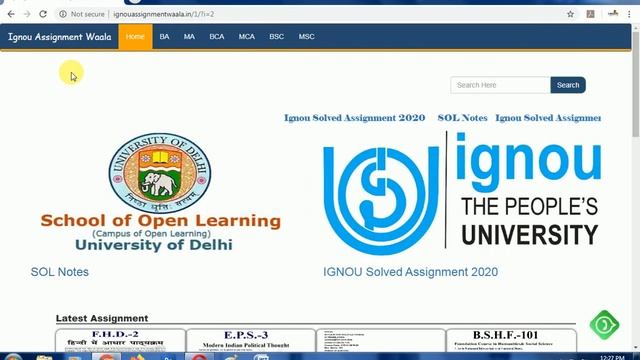
Task: Click the page vertical scrollbar thumb
Action: (x=636, y=84)
